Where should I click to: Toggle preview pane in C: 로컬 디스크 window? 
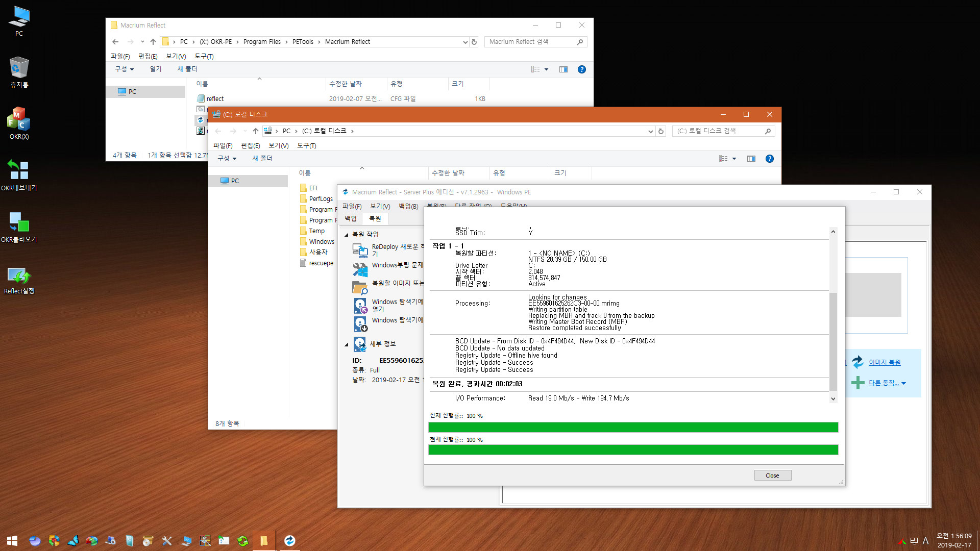click(751, 159)
